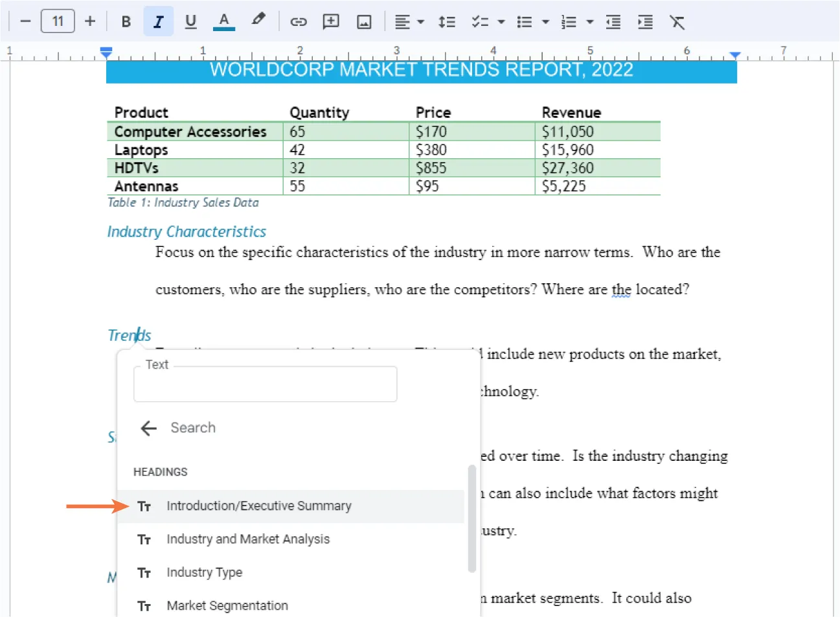Choose the Market Segmentation heading

pos(227,605)
